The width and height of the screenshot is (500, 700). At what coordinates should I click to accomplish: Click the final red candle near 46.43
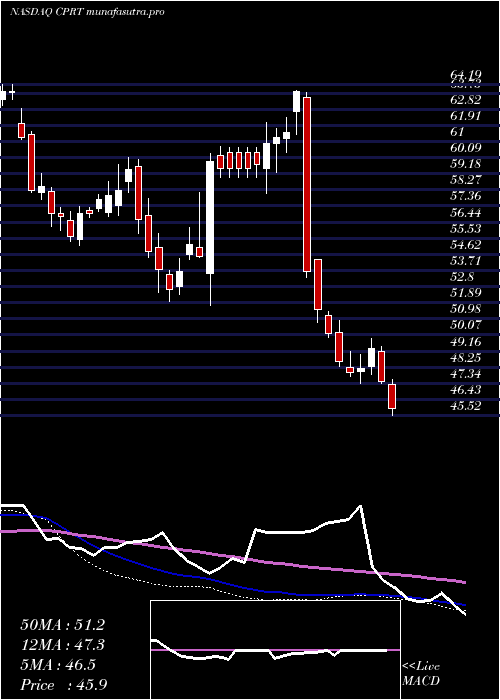[x=392, y=396]
